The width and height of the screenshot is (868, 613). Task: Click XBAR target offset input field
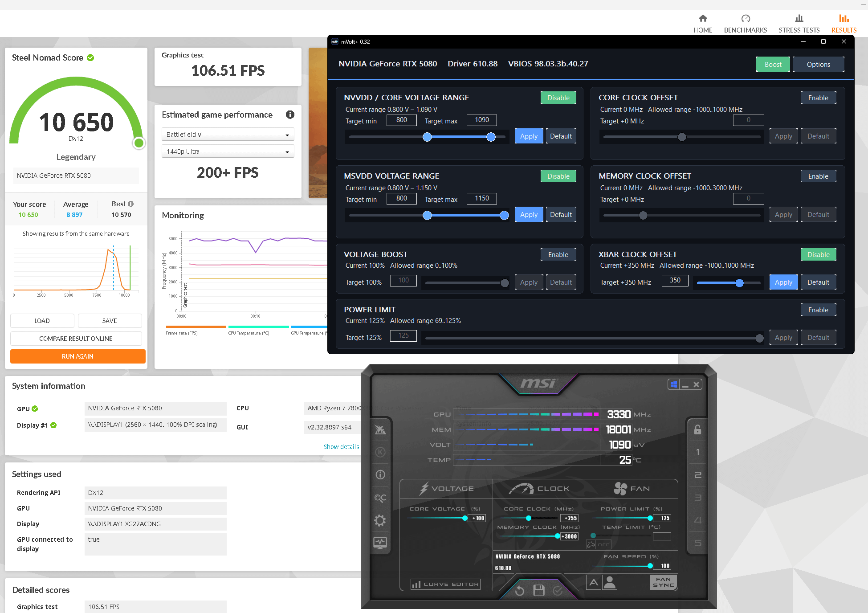click(x=675, y=280)
